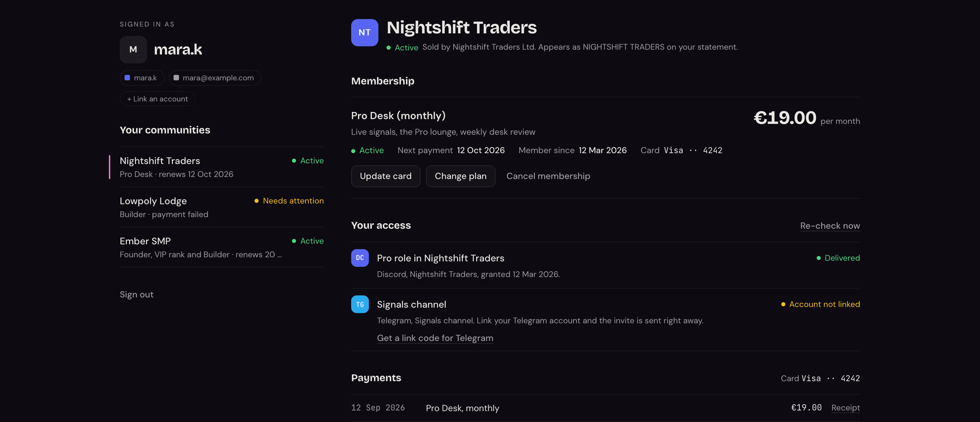Click the Delivered status for Pro role
980x422 pixels.
point(838,258)
